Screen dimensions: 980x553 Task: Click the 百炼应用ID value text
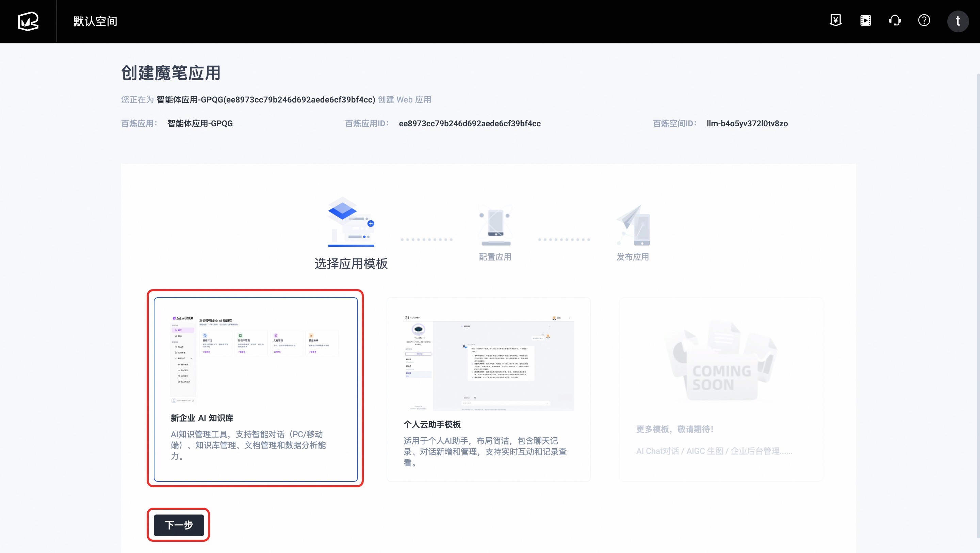[470, 123]
